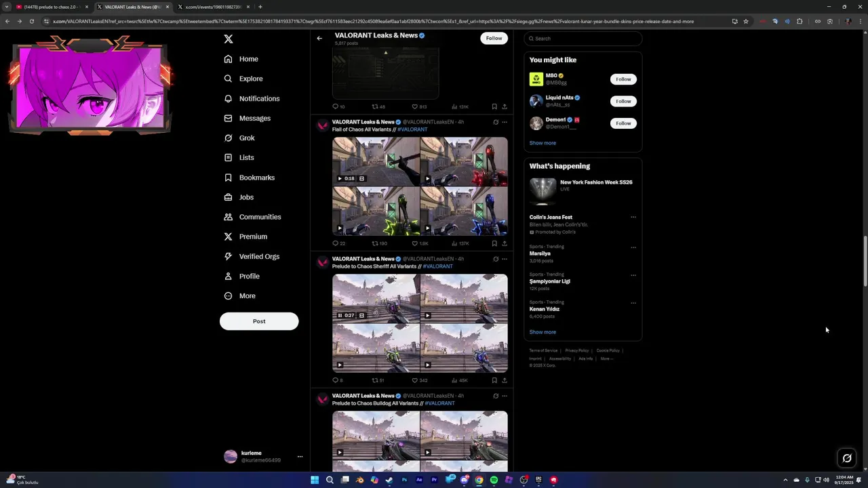
Task: Open the red Flail of Chaos variant video
Action: 464,161
